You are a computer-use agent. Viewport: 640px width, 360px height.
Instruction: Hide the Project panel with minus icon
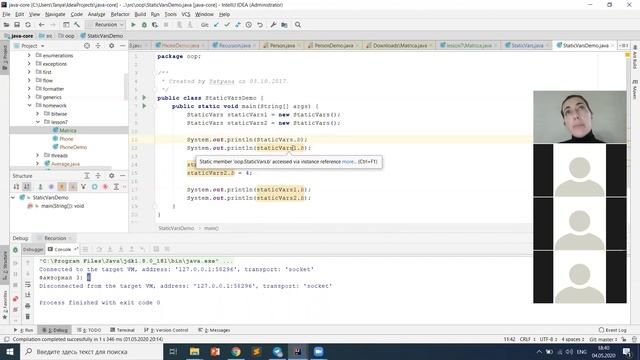coord(122,46)
